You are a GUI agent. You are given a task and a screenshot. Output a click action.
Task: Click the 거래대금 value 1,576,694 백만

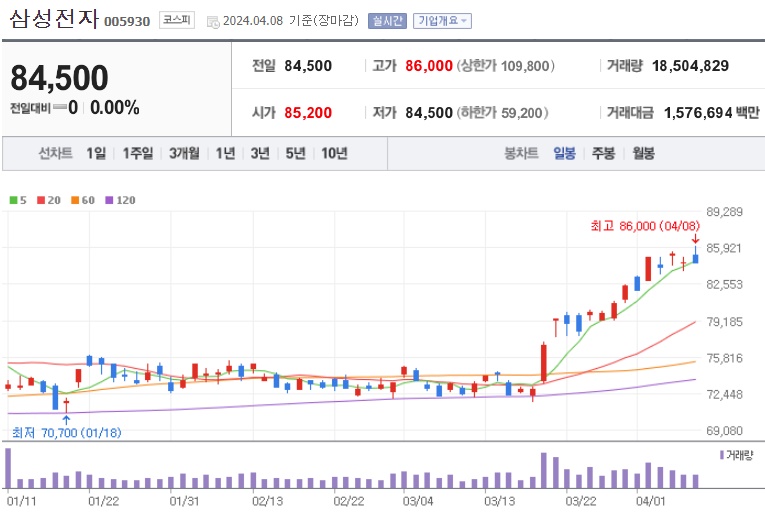pyautogui.click(x=712, y=113)
